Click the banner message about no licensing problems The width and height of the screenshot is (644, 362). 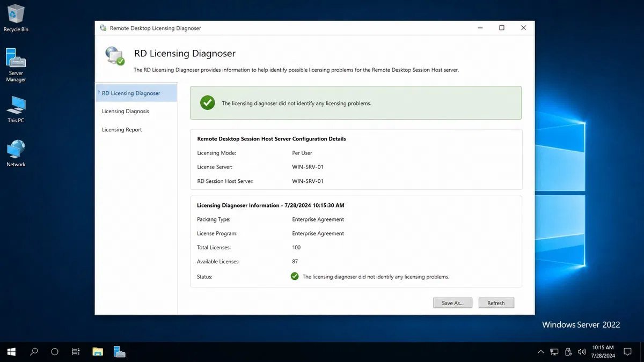296,103
